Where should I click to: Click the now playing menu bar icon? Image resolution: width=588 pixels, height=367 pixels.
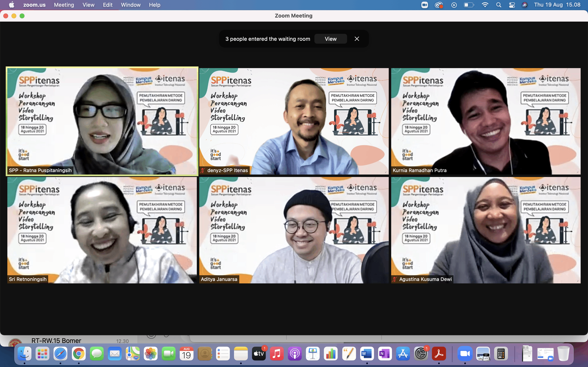click(454, 5)
